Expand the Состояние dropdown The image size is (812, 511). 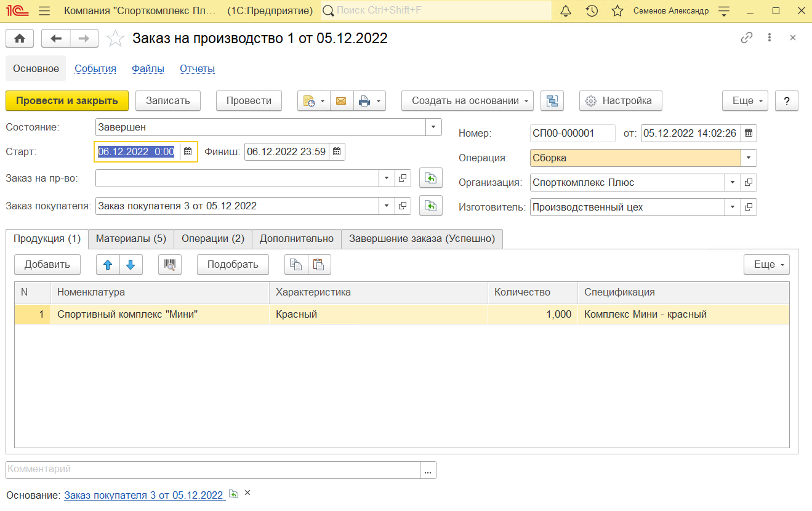pyautogui.click(x=434, y=127)
